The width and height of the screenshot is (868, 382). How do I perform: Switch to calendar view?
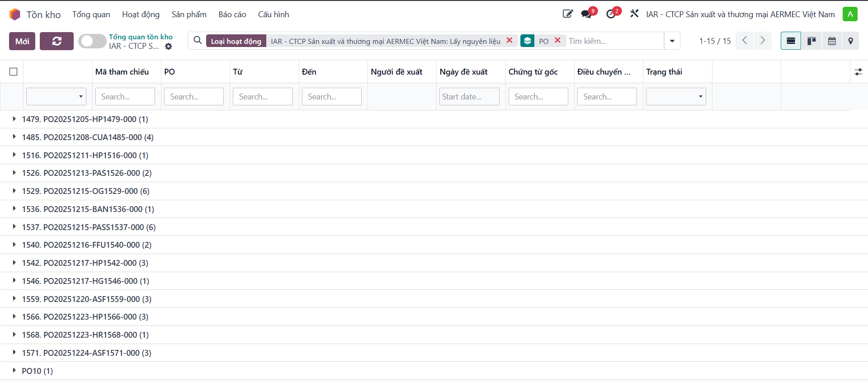pyautogui.click(x=832, y=41)
